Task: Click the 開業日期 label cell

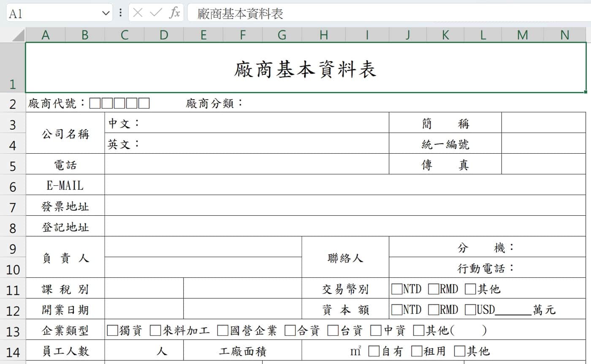Action: click(x=65, y=309)
